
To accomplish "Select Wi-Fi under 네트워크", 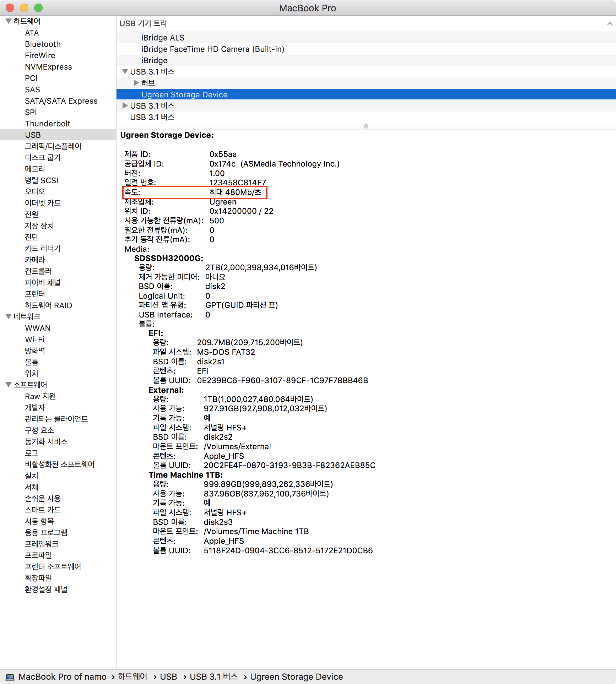I will pyautogui.click(x=35, y=340).
